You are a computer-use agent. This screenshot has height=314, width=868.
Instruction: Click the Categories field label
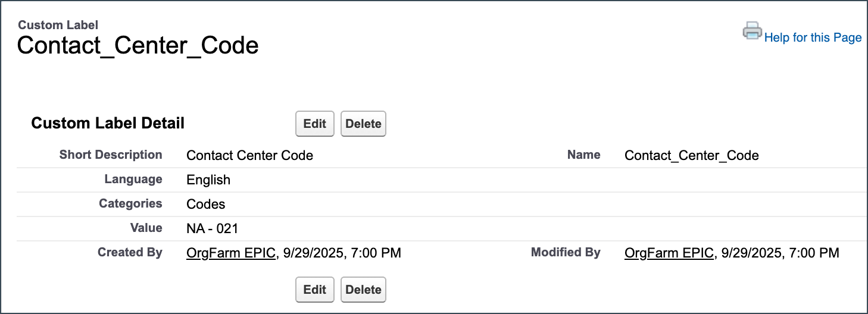tap(130, 203)
